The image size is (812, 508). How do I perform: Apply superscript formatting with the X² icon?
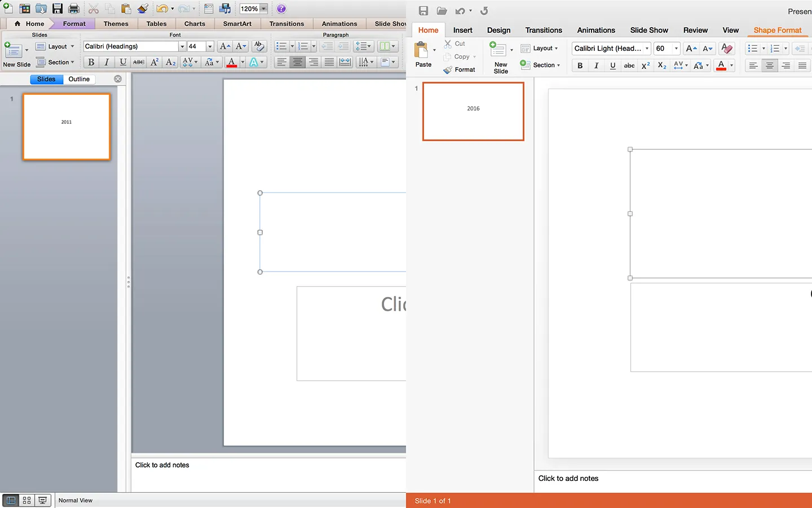pos(645,65)
